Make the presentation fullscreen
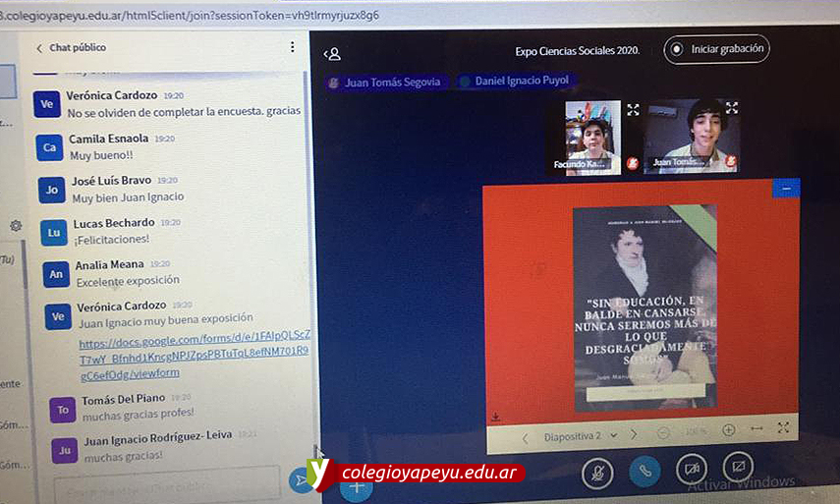The width and height of the screenshot is (840, 504). pos(783,427)
